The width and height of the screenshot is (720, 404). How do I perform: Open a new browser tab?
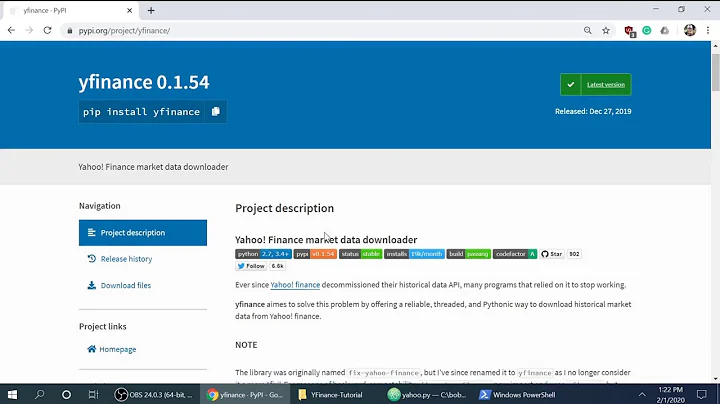pos(151,10)
